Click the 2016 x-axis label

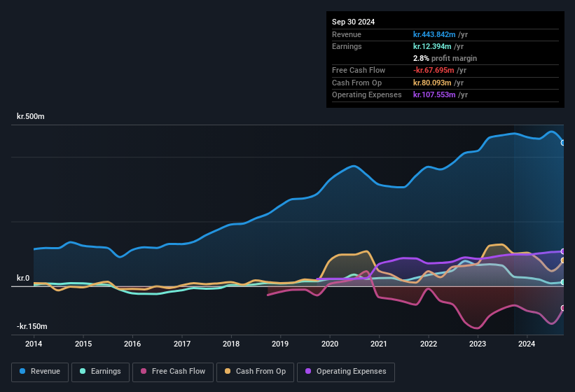point(132,344)
